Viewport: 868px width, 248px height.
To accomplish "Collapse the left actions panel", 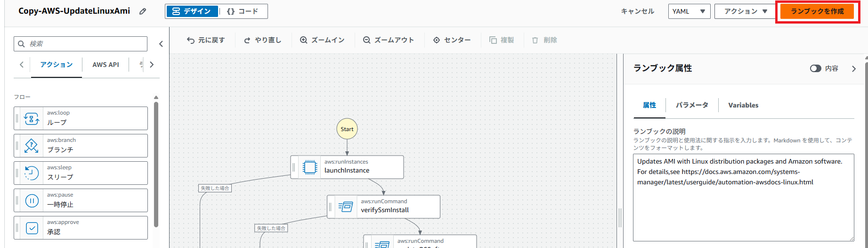I will (161, 44).
